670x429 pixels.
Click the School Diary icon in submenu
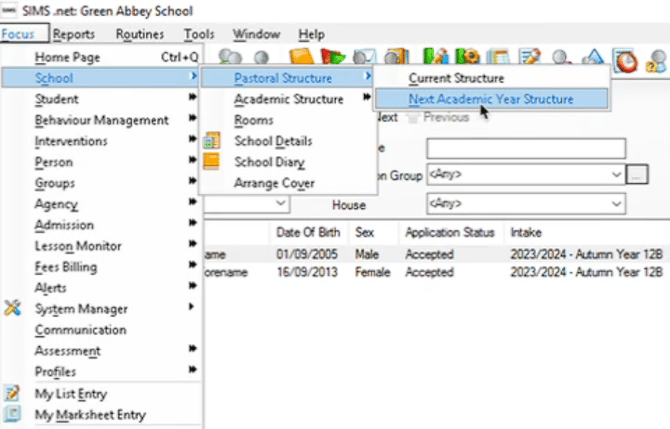tap(212, 162)
